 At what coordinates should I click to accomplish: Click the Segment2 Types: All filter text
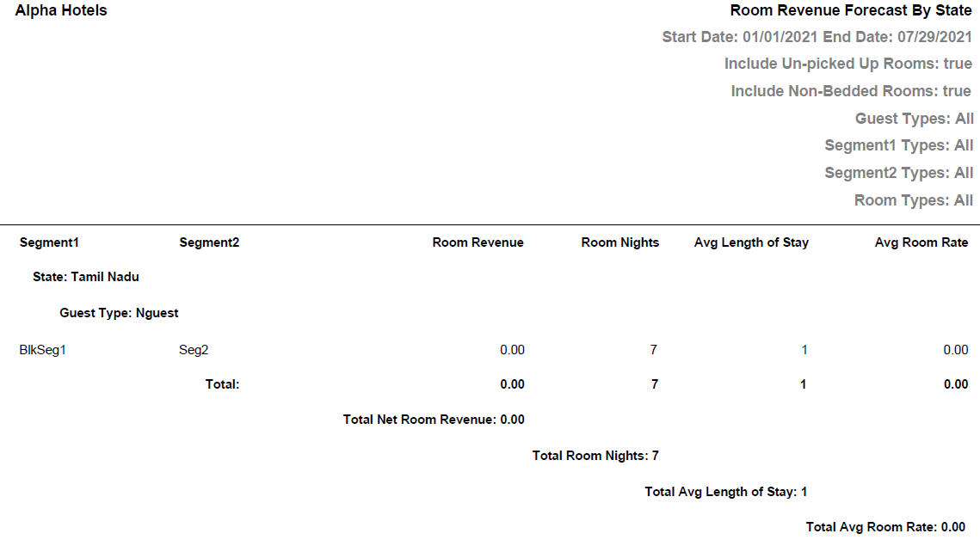(x=898, y=173)
